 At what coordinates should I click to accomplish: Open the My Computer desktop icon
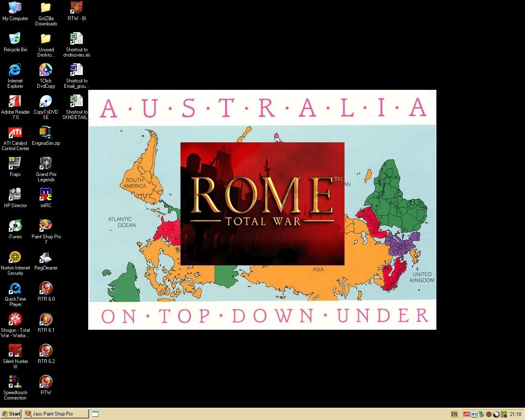point(15,8)
